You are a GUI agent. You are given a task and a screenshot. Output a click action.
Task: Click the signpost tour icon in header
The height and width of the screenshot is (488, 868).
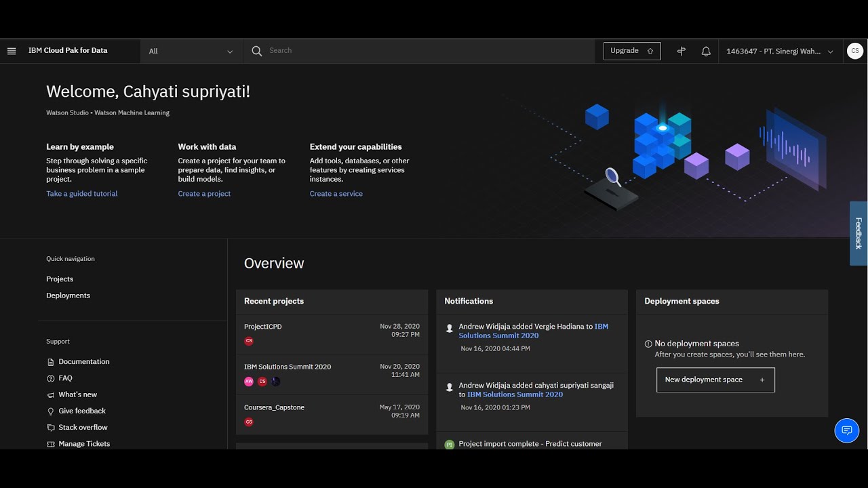coord(682,51)
